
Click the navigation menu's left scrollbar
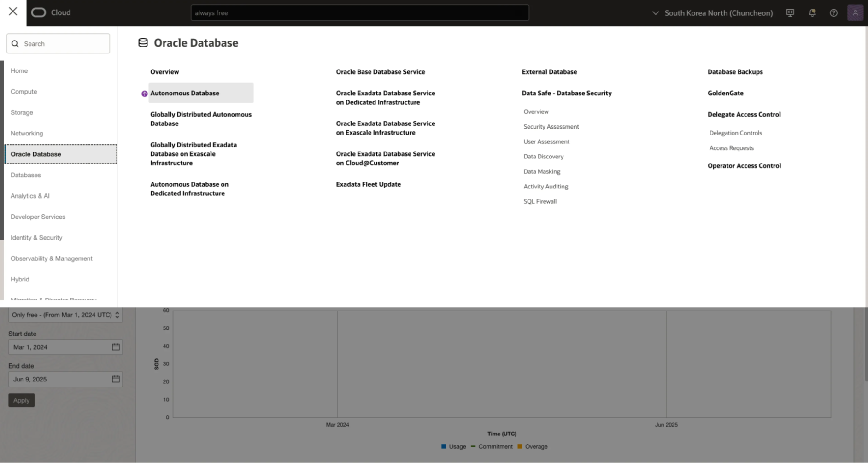2,150
